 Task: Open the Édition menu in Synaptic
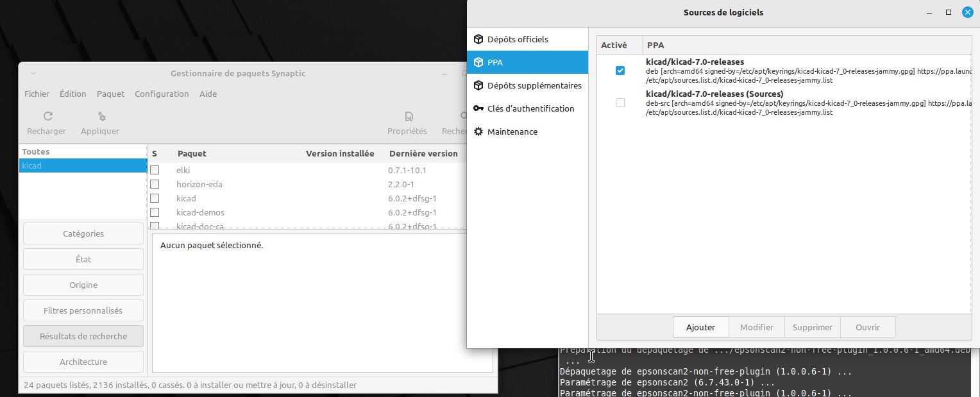tap(72, 94)
